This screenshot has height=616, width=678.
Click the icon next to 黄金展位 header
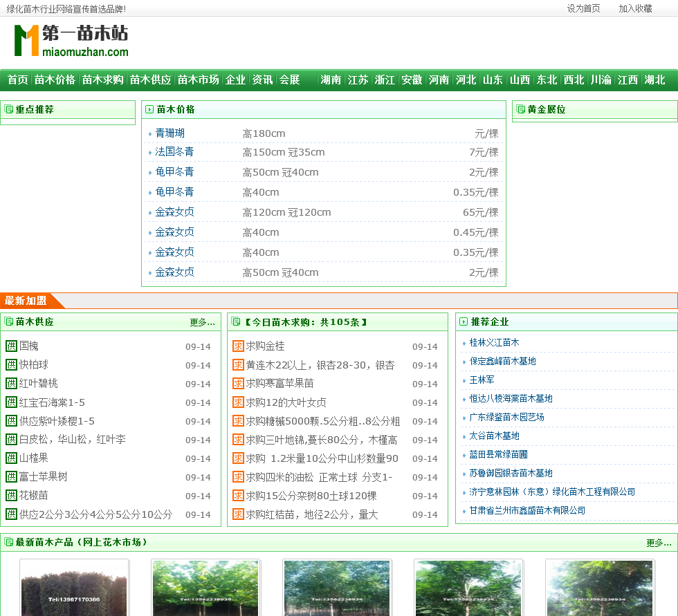[x=520, y=109]
